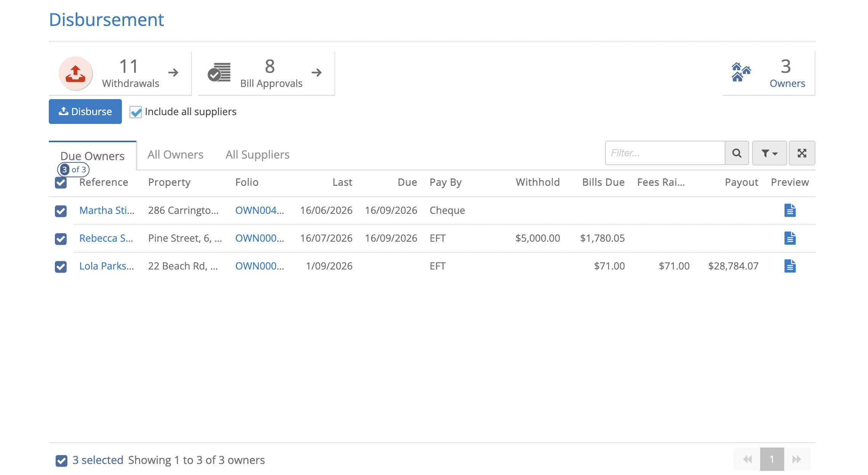This screenshot has width=868, height=475.
Task: Sort by Pay By column header
Action: (445, 182)
